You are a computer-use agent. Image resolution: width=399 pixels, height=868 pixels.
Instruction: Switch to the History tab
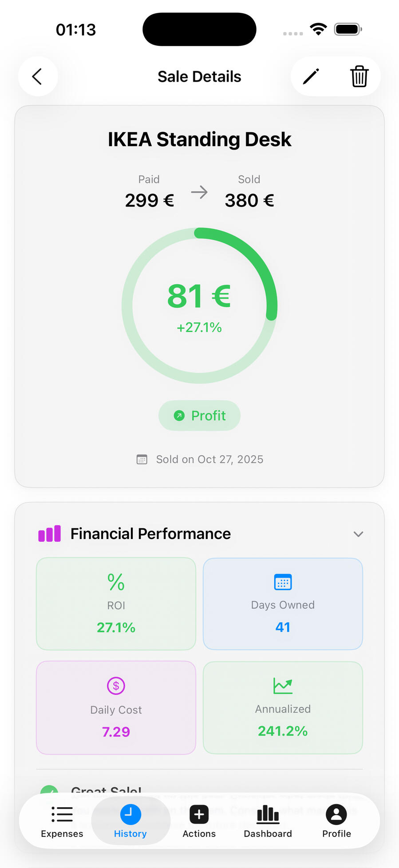(130, 821)
